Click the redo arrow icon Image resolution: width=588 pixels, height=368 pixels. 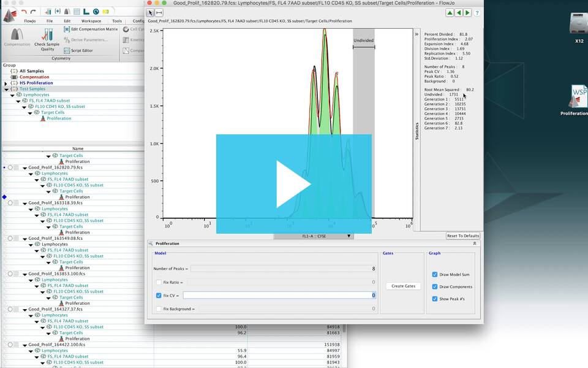click(33, 12)
